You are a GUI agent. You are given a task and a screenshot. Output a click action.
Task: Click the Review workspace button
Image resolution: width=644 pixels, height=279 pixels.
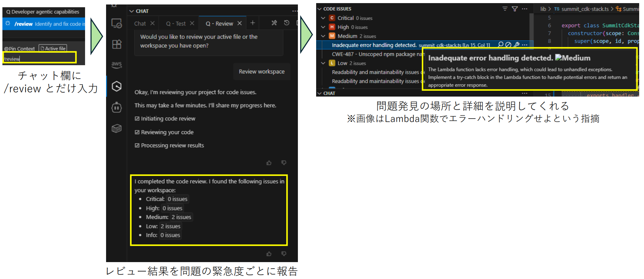click(x=262, y=72)
